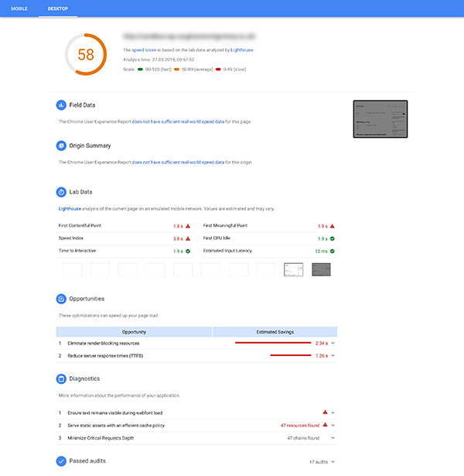Click the 1.26 s savings bar
Image resolution: width=464 pixels, height=476 pixels.
[x=291, y=355]
